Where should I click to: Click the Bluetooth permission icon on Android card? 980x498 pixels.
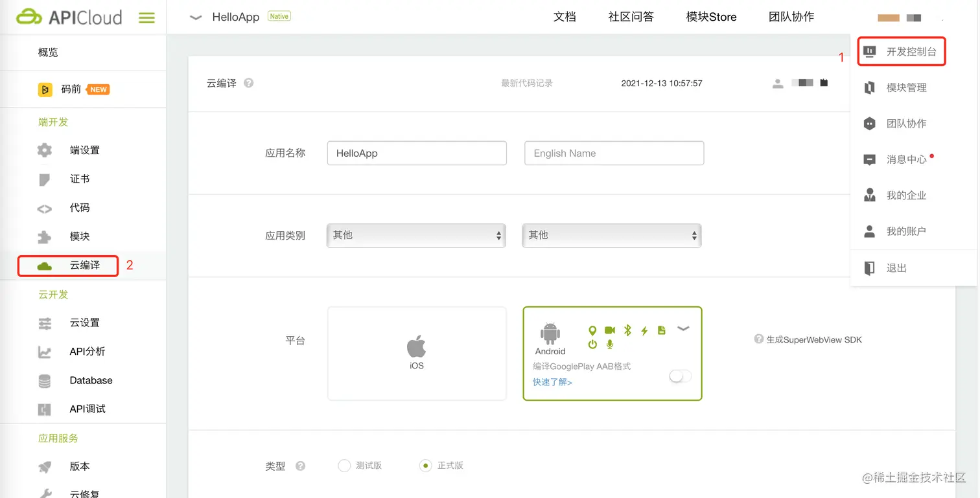[627, 330]
